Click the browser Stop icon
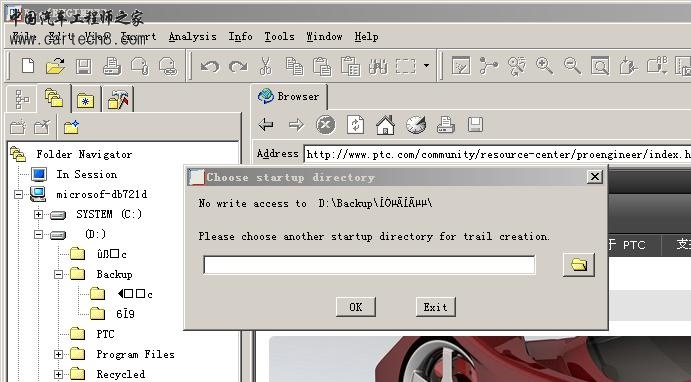Screen dimensions: 691x382 pyautogui.click(x=326, y=125)
